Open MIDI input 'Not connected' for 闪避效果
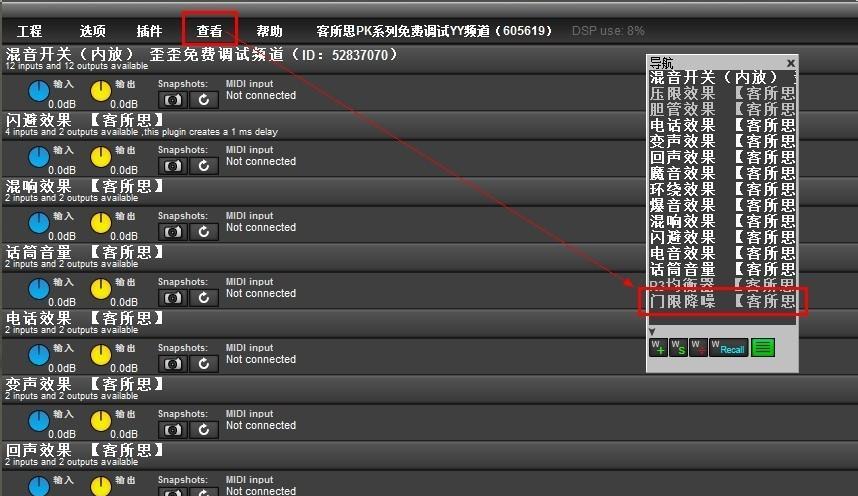 [x=261, y=162]
